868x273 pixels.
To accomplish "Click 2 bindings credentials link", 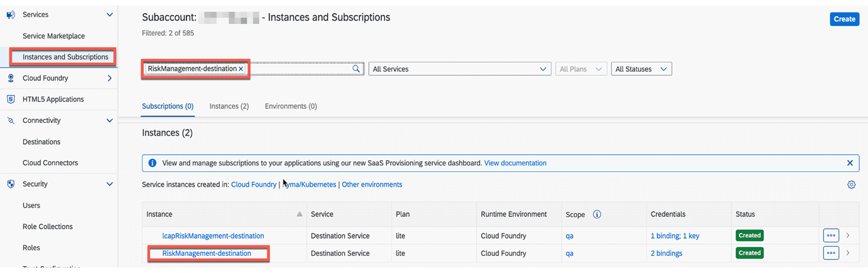I will point(666,253).
